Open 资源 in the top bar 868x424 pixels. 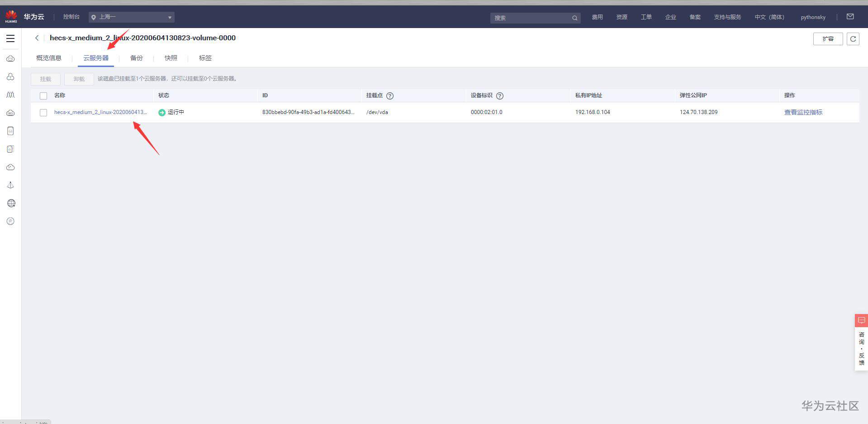(x=622, y=17)
